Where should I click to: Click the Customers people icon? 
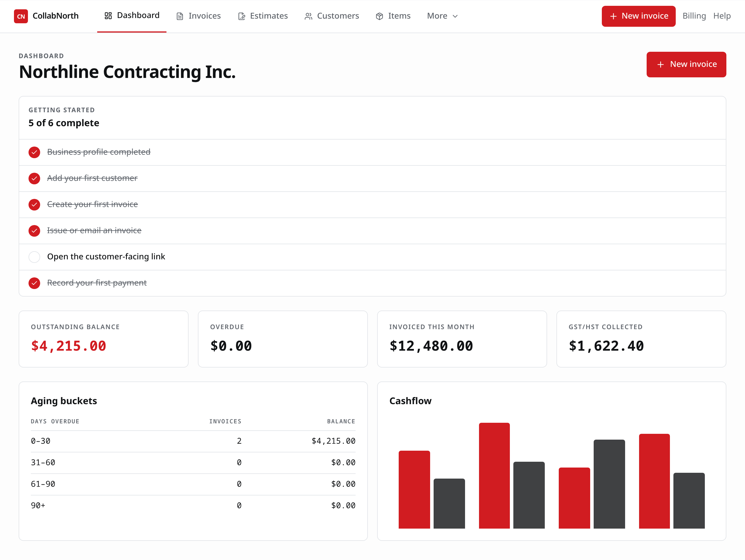point(308,16)
